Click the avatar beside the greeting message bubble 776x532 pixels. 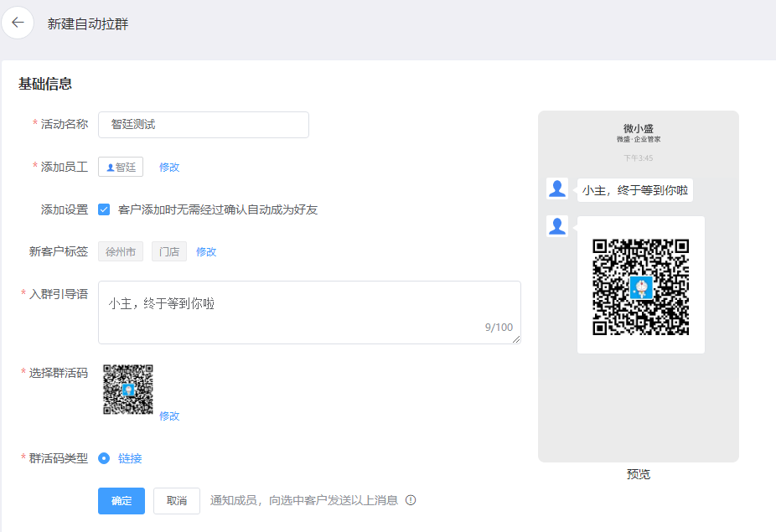pyautogui.click(x=557, y=189)
